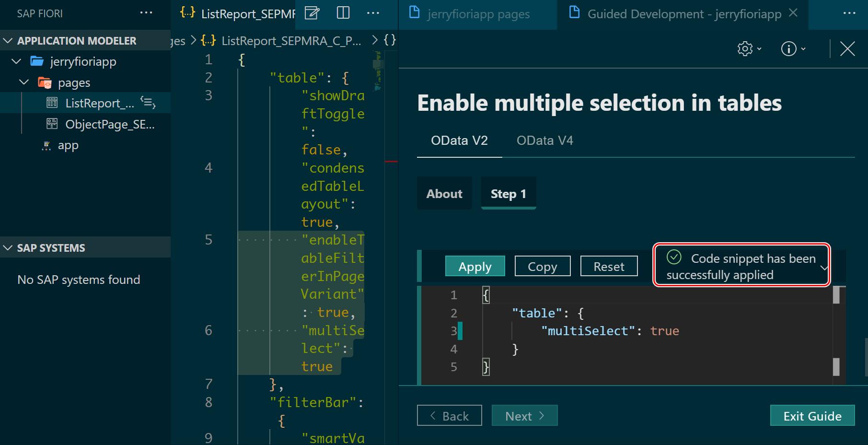
Task: Open right editor group more actions menu
Action: click(849, 13)
